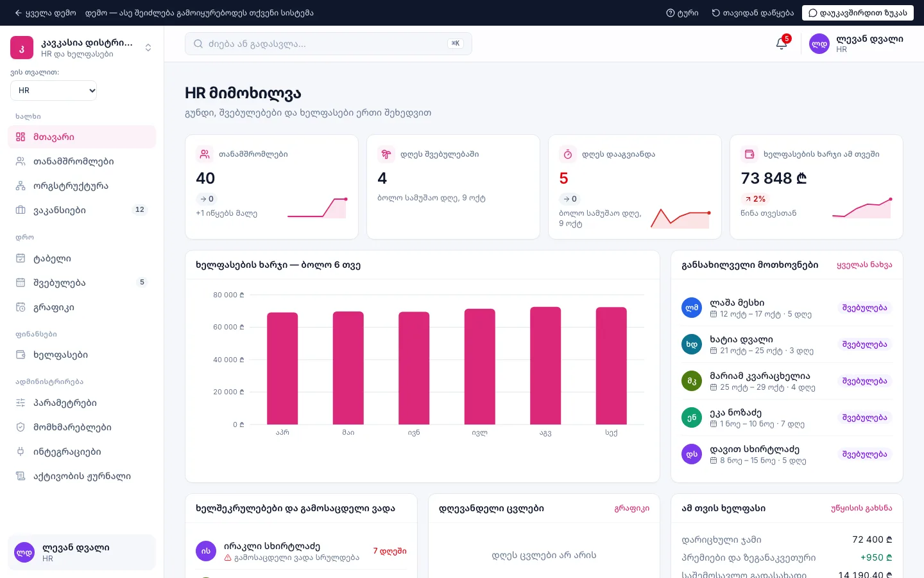924x578 pixels.
Task: Open ორგსტრუქტურა in the sidebar
Action: click(x=81, y=186)
